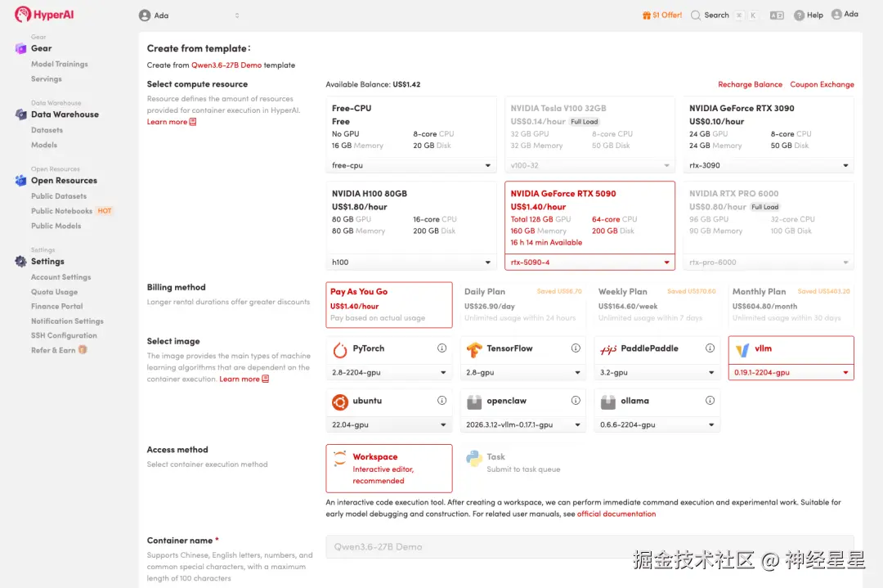Screen dimensions: 883x588
Task: Choose the Weekly Plan billing option
Action: (657, 305)
